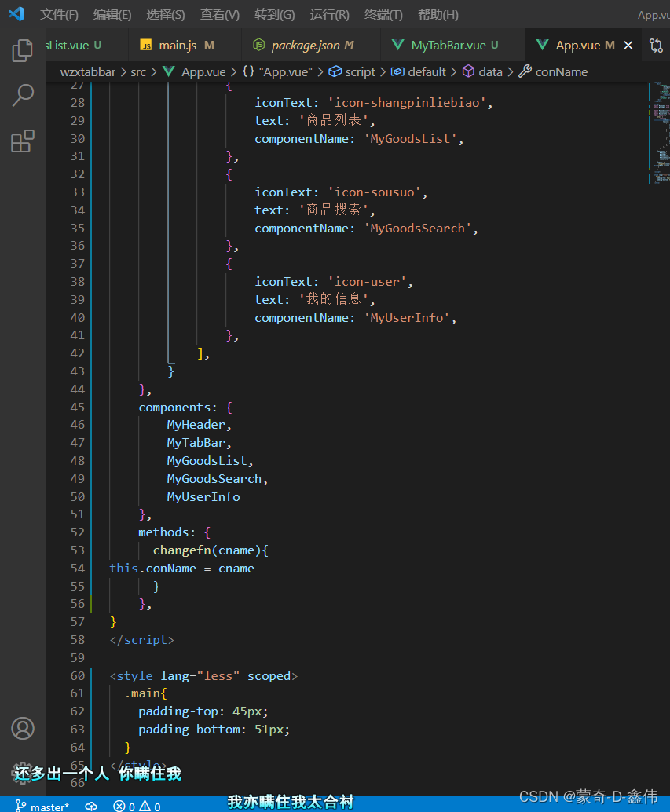
Task: Open the 文件(F) menu
Action: tap(59, 14)
